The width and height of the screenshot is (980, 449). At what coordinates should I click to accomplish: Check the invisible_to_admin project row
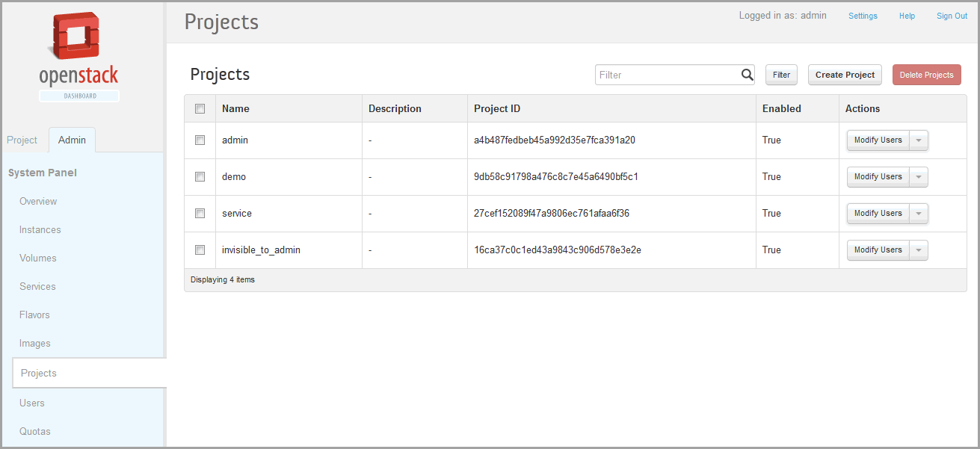point(200,250)
